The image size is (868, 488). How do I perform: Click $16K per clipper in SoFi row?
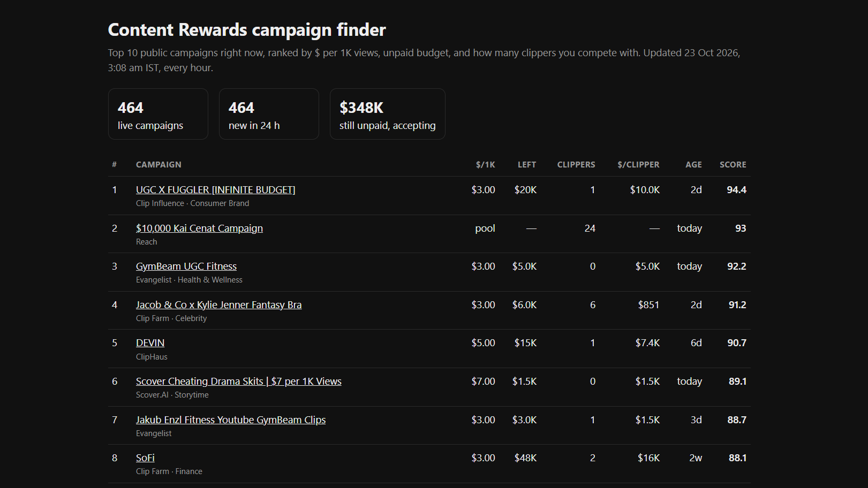click(x=648, y=458)
